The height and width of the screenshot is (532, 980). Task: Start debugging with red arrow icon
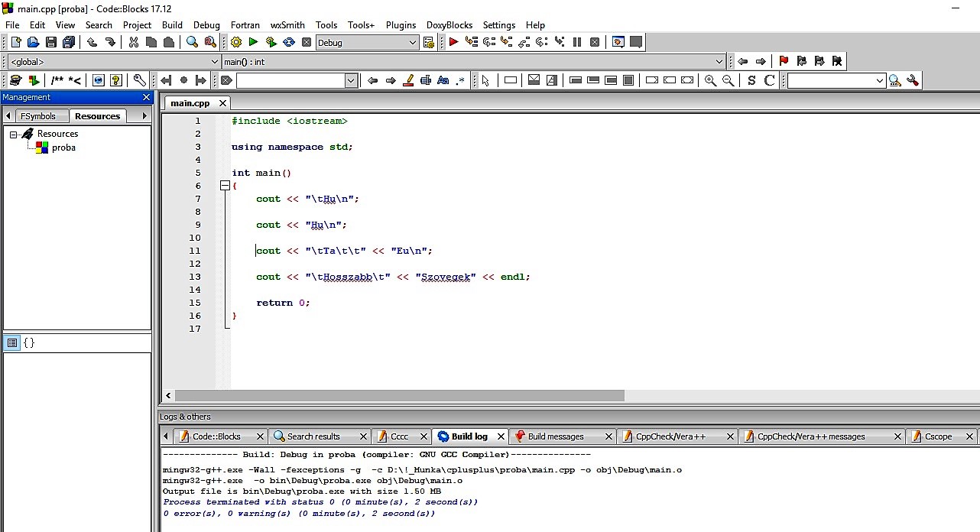tap(453, 43)
